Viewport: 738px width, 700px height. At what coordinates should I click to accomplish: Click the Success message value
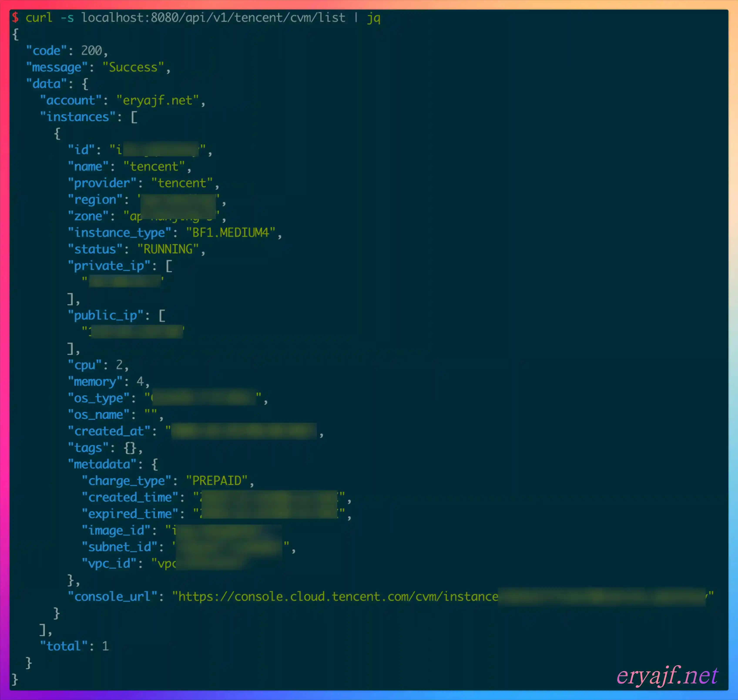pyautogui.click(x=133, y=67)
